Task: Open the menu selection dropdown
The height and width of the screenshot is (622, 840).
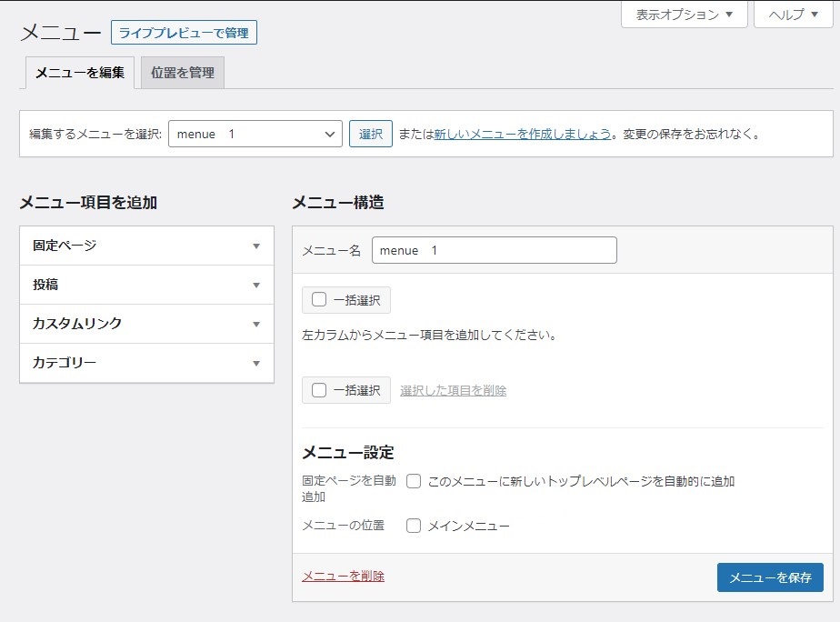Action: [255, 134]
